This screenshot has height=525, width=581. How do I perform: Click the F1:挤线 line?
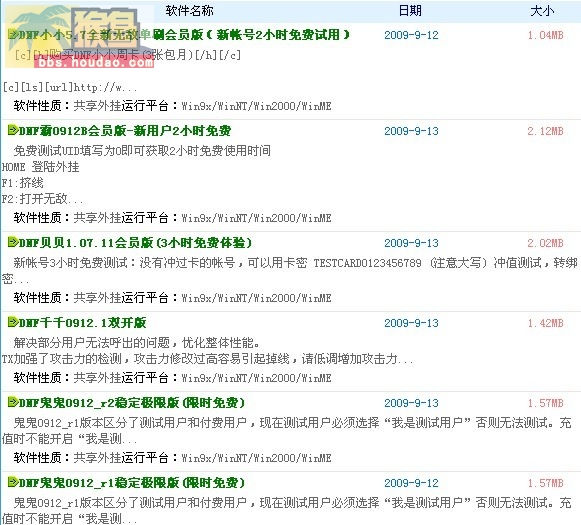pos(23,183)
